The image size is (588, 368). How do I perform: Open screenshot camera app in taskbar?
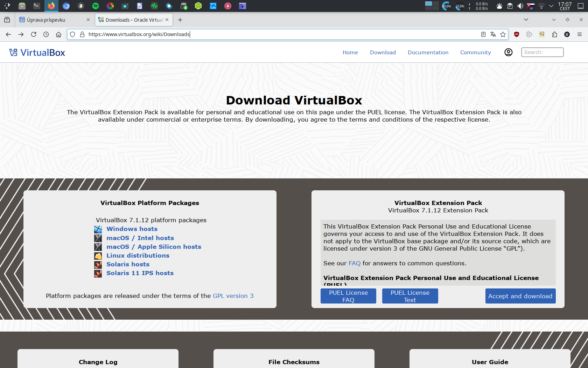(x=125, y=6)
